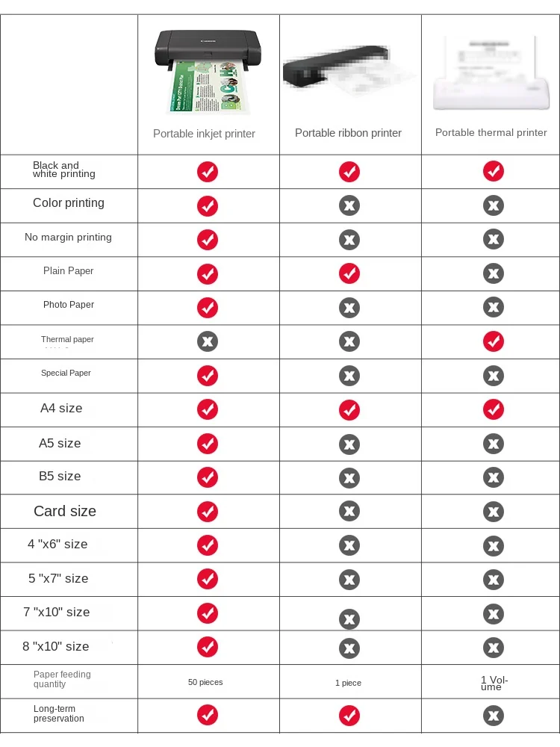Click the Portable thermal printer label

491,132
